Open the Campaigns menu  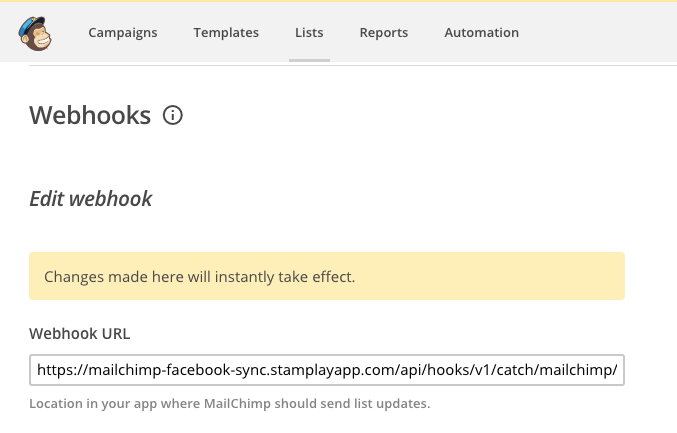pos(123,33)
